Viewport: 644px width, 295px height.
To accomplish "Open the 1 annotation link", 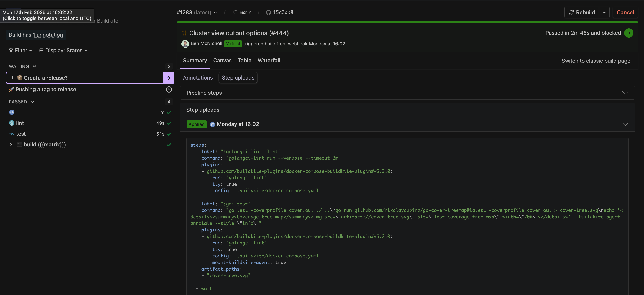I will coord(48,35).
